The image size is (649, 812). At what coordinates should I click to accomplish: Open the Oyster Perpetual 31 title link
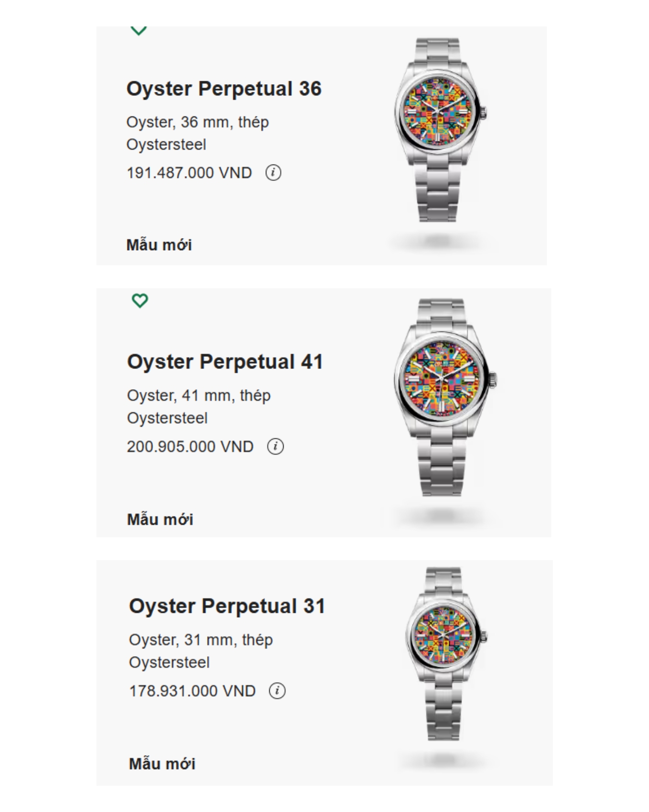[x=227, y=606]
